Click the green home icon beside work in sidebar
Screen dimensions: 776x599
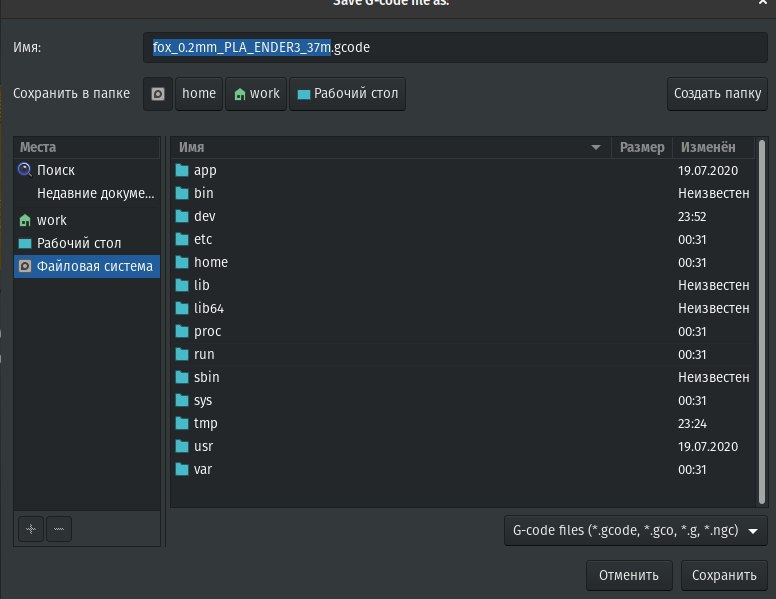click(25, 220)
